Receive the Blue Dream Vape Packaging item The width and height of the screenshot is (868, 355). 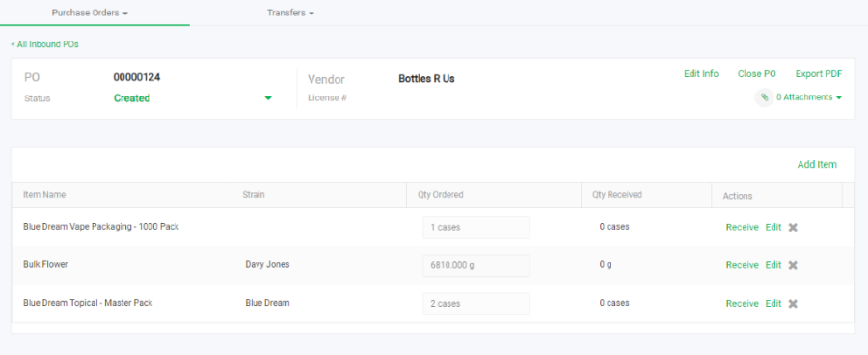coord(742,227)
